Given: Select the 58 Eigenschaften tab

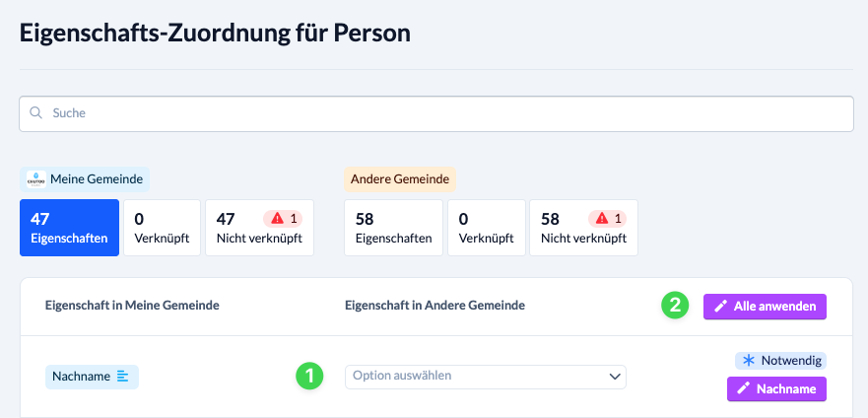Looking at the screenshot, I should click(393, 228).
